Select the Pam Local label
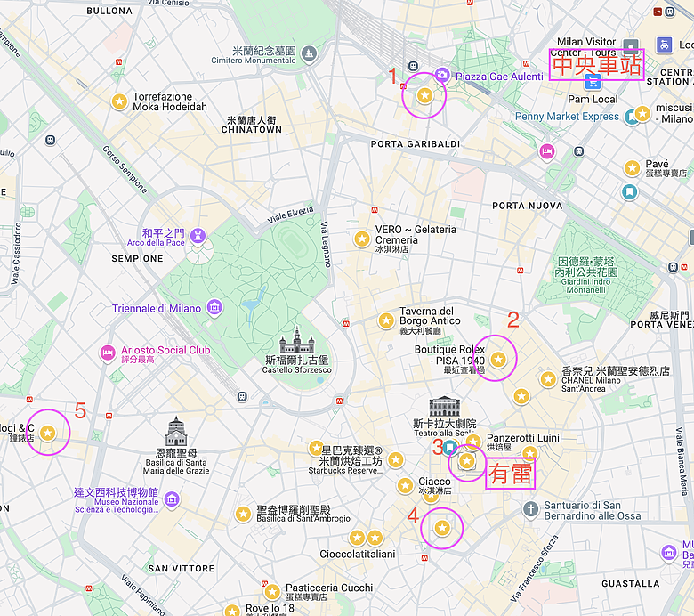Screen dimensions: 694x616 (593, 99)
